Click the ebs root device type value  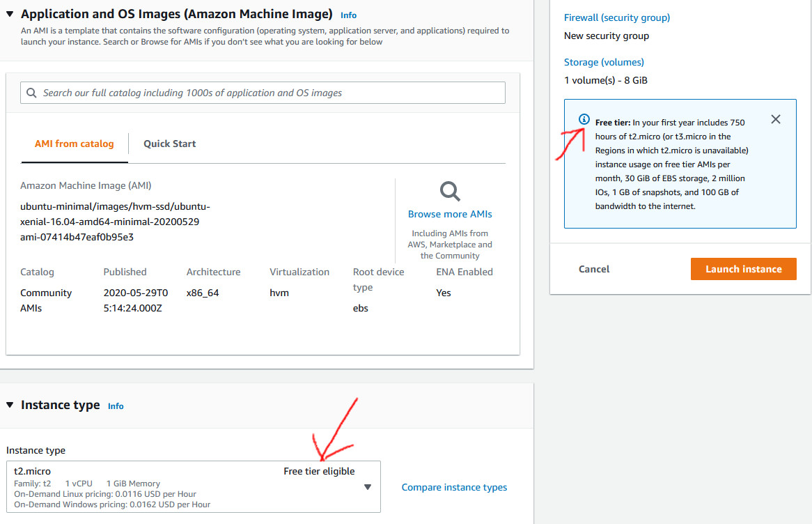coord(361,308)
